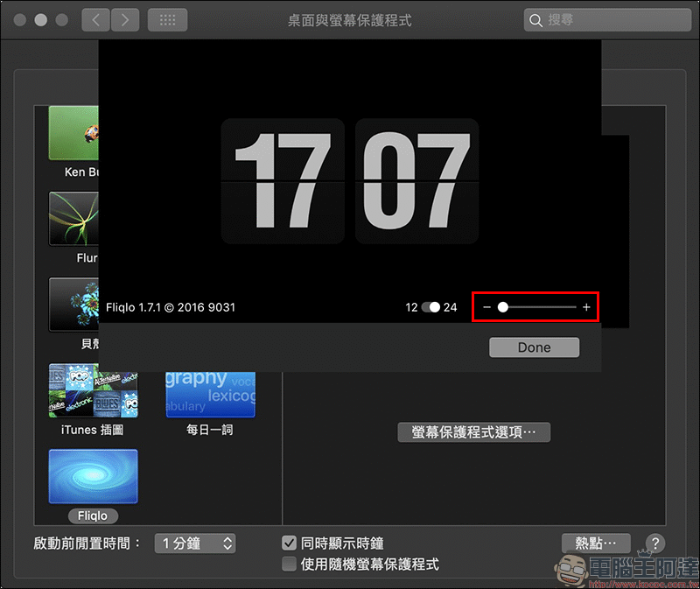Screen dimensions: 700x589
Task: Click the hour flip card showing 17
Action: click(x=283, y=181)
